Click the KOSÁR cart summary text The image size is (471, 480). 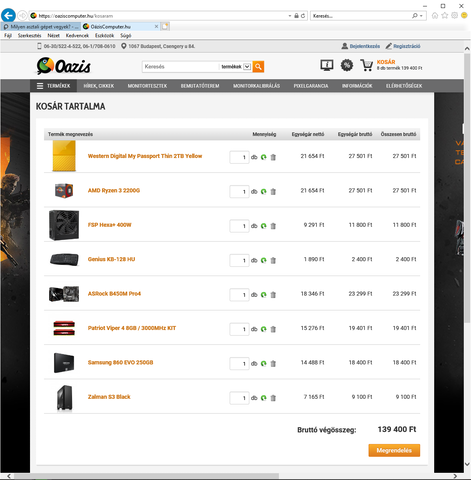[x=399, y=65]
